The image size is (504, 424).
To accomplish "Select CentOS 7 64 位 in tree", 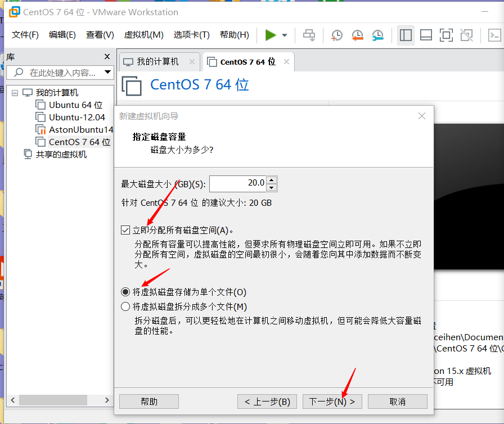I will click(79, 142).
